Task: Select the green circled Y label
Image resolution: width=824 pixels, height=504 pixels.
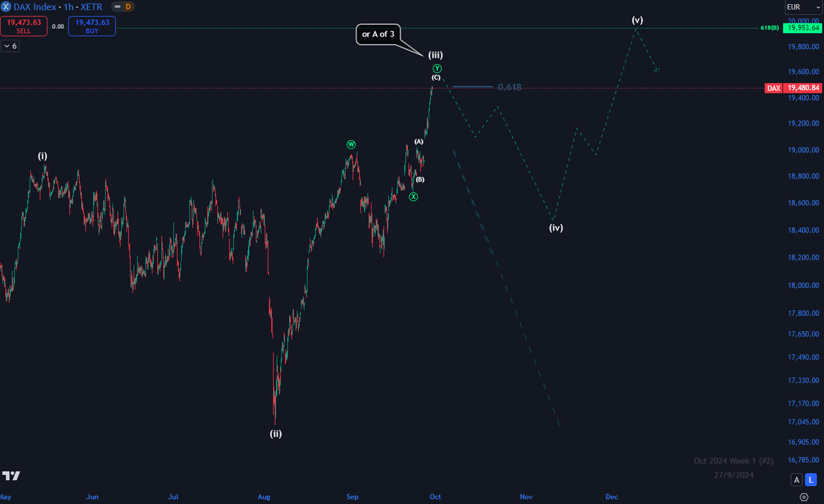Action: [x=437, y=68]
